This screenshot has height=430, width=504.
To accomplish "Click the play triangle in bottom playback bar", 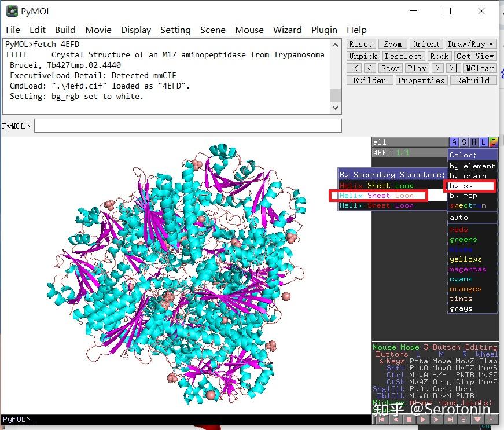I will 423,420.
